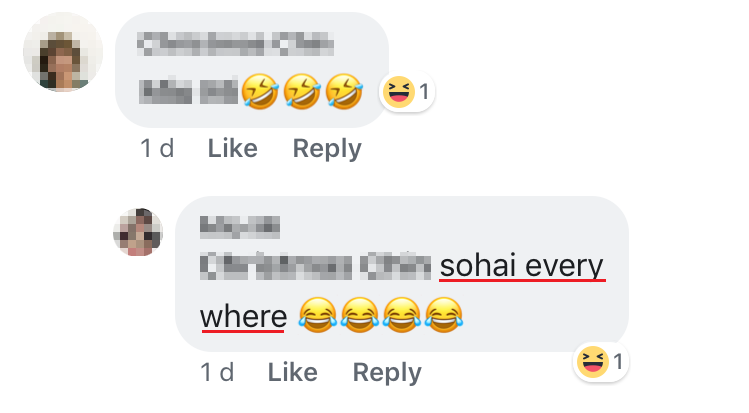This screenshot has width=749, height=413.
Task: Click the first commenter's profile picture
Action: [x=62, y=52]
